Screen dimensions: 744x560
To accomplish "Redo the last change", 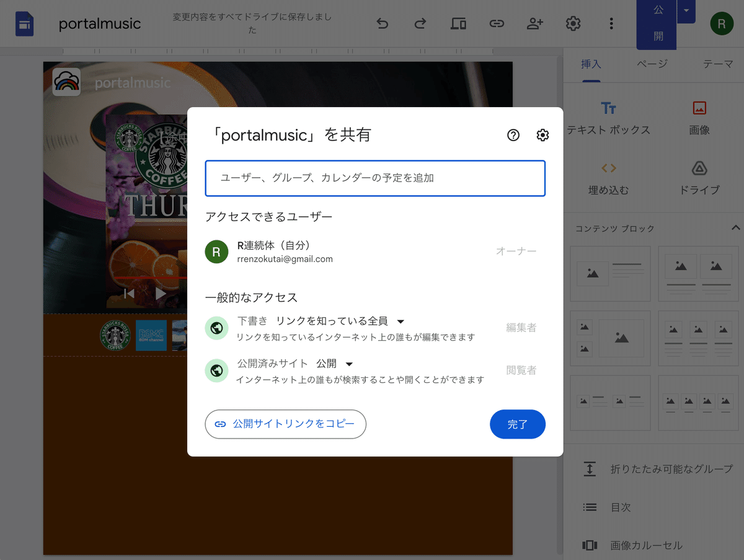I will coord(420,24).
